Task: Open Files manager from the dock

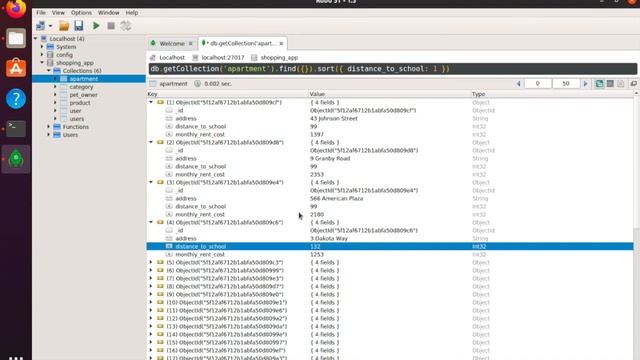Action: (16, 38)
